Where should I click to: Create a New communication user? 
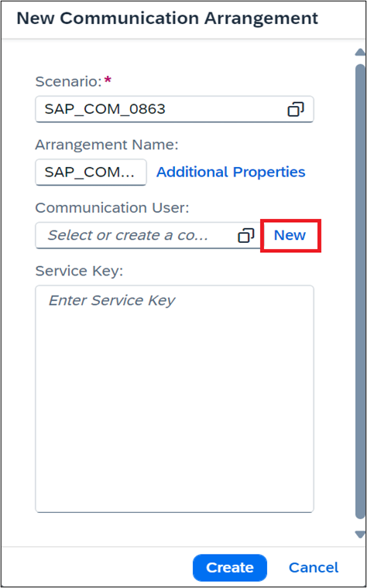point(290,235)
